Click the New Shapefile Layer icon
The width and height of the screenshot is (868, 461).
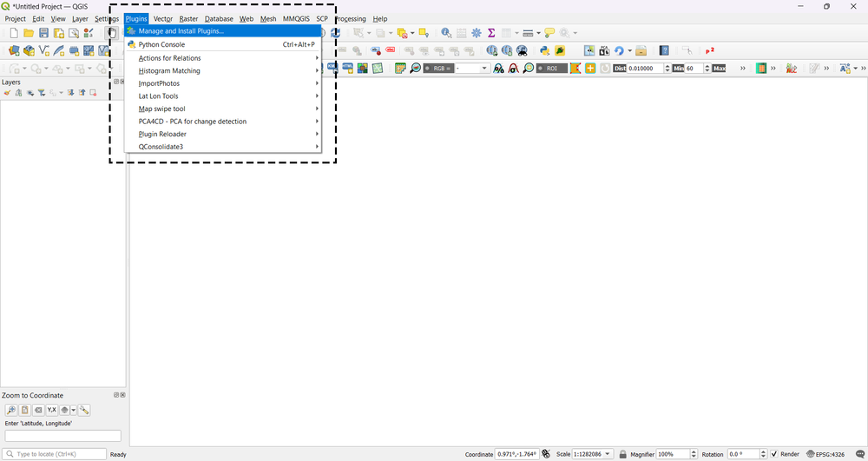click(x=43, y=51)
